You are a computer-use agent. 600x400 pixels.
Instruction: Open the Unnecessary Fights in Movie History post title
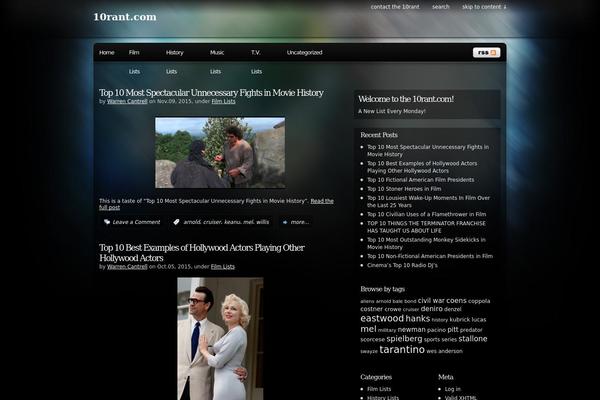[x=211, y=93]
